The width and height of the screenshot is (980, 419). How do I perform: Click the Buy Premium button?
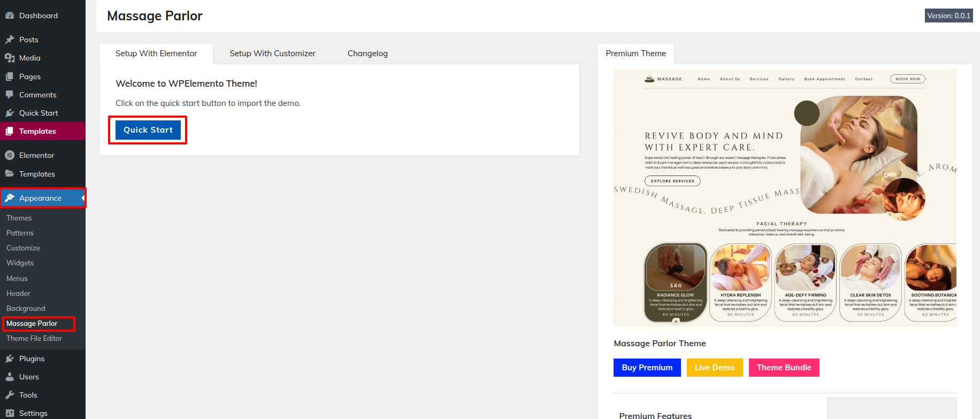click(x=647, y=368)
